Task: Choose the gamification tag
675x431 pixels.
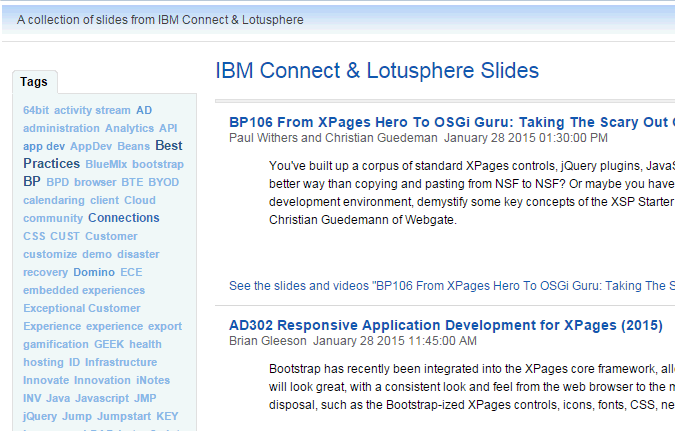Action: (56, 344)
